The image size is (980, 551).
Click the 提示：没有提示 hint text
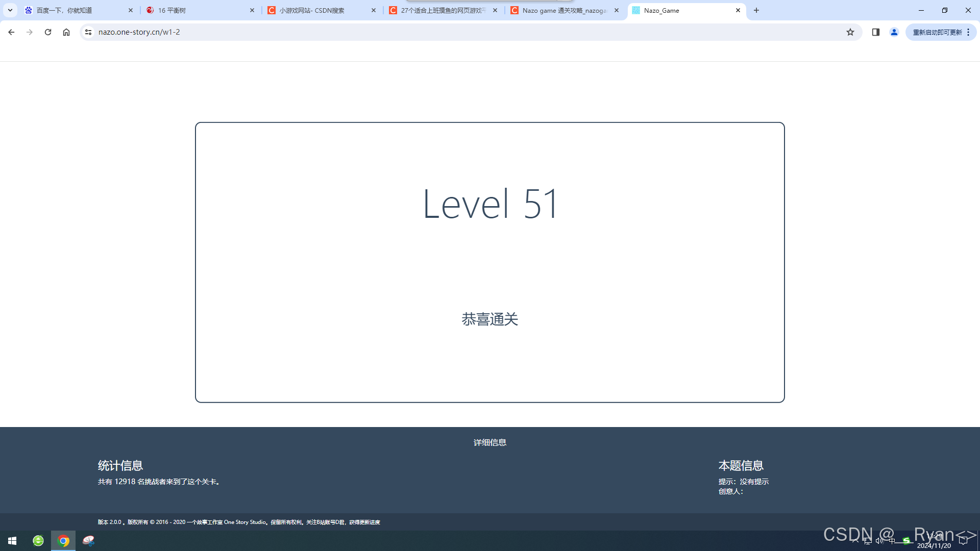[x=744, y=482]
